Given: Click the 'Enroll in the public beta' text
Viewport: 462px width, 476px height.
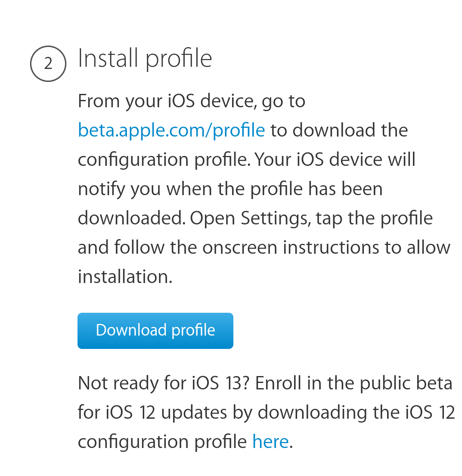Looking at the screenshot, I should tap(353, 383).
